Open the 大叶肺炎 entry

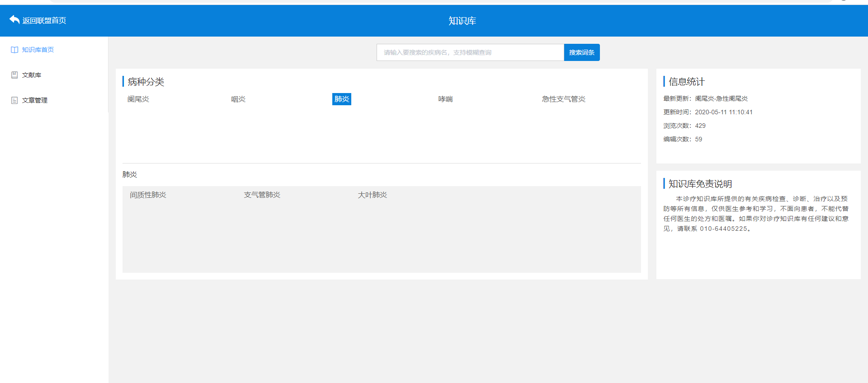[373, 195]
